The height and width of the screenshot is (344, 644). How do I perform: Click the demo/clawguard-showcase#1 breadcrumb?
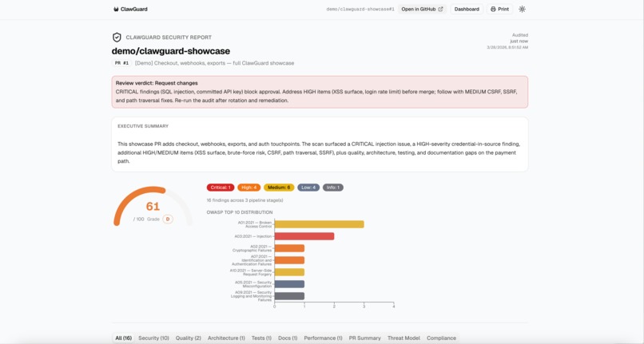(360, 9)
